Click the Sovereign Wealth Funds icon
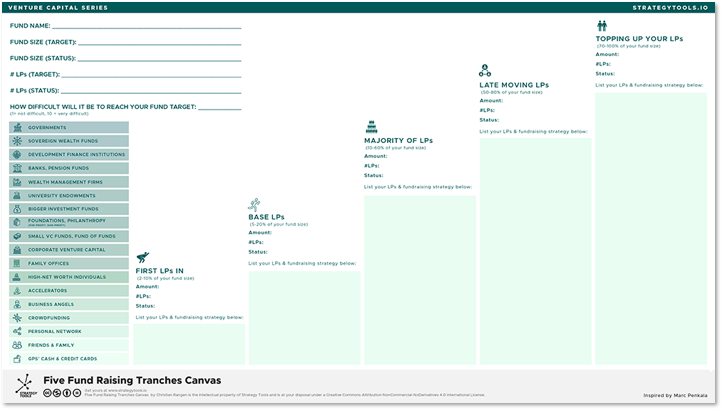 point(17,141)
